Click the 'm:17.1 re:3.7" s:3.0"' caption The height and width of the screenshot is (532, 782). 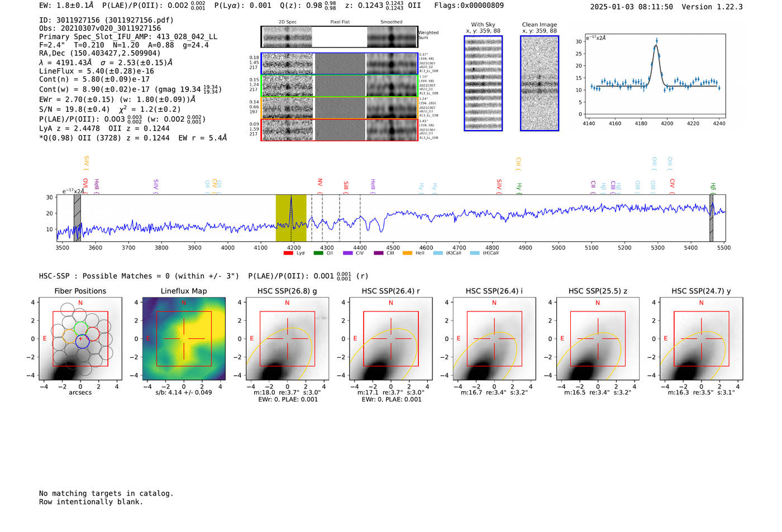[390, 392]
